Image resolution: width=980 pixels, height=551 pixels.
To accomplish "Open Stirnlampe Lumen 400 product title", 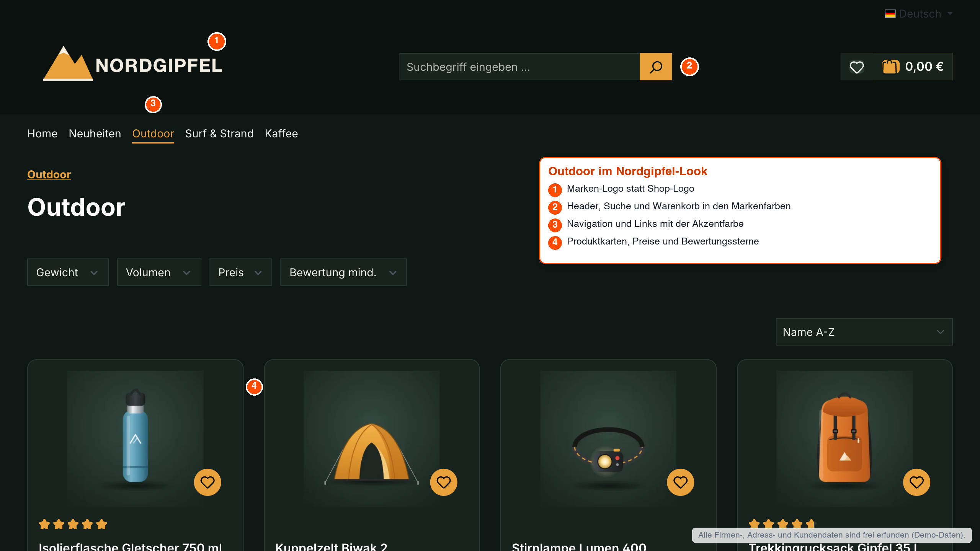I will coord(579,546).
